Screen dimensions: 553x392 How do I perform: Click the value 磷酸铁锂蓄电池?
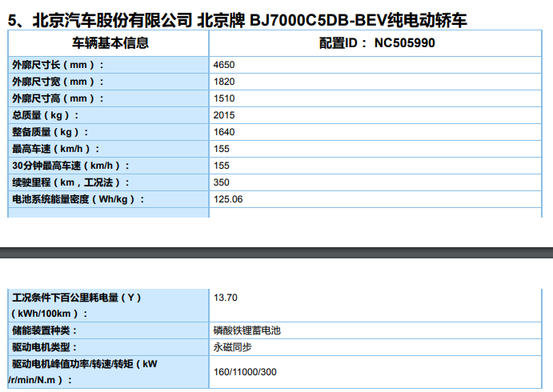pos(246,330)
